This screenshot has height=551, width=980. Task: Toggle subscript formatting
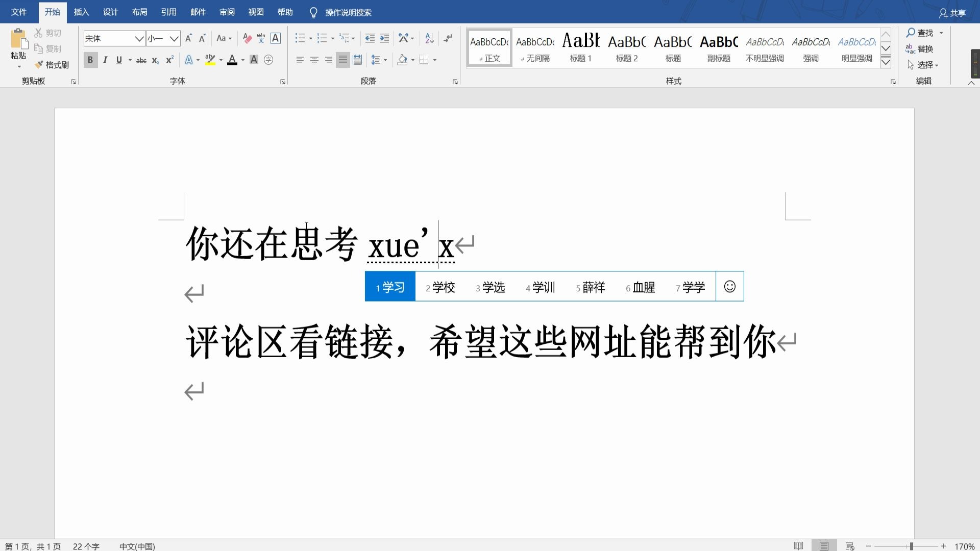coord(156,60)
